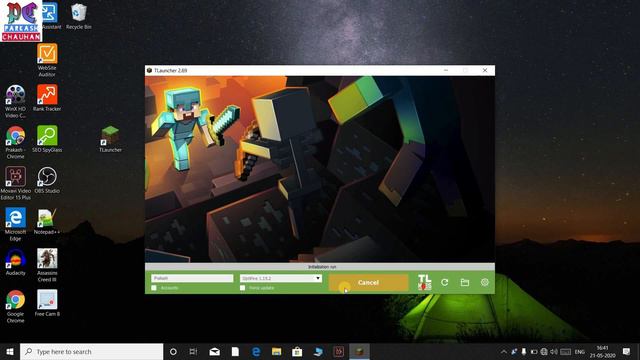Viewport: 640px width, 360px height.
Task: Open Microsoft Store from taskbar
Action: [x=297, y=351]
